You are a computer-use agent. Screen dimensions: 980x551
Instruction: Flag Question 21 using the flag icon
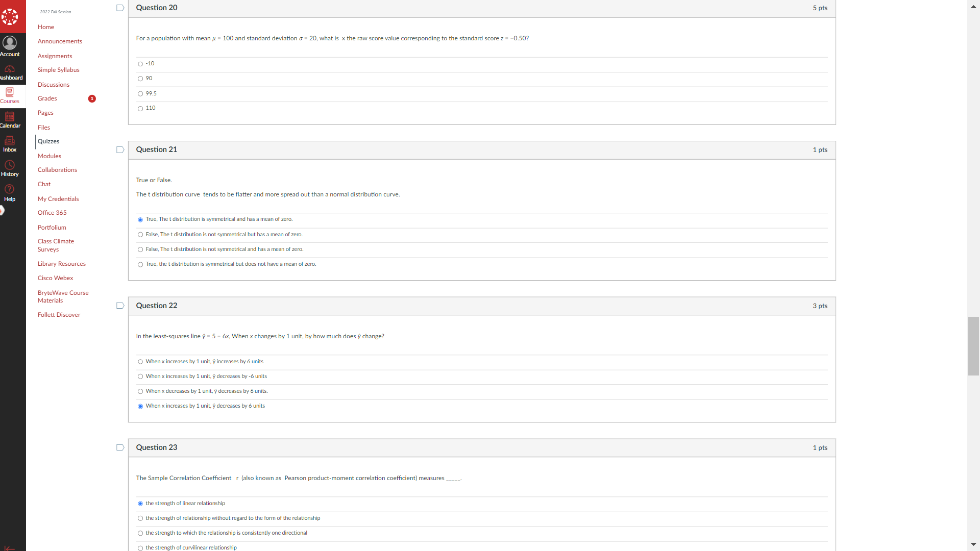120,150
